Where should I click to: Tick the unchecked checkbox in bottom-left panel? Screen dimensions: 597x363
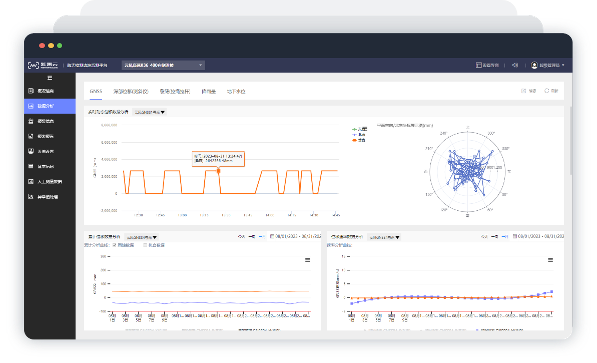(x=145, y=245)
